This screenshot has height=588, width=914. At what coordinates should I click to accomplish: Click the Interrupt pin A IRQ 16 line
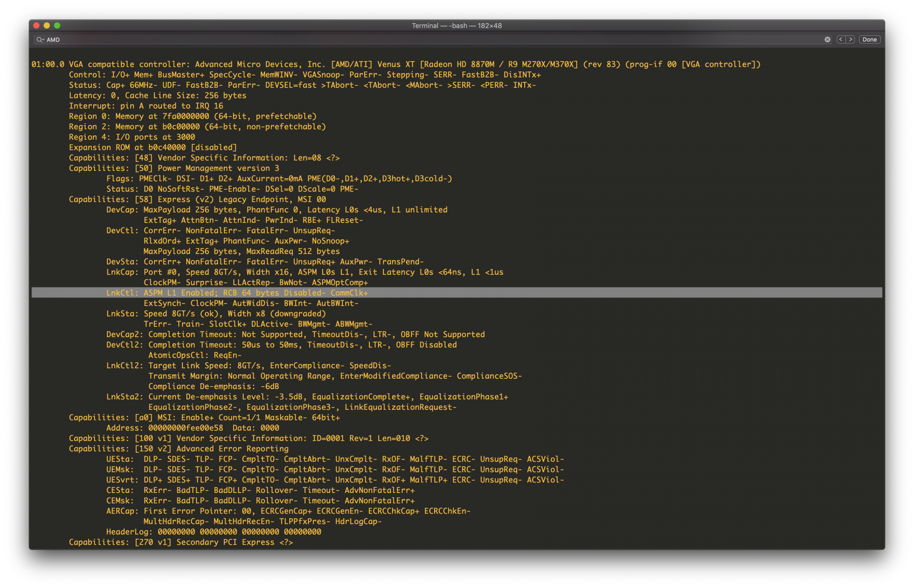click(x=146, y=106)
